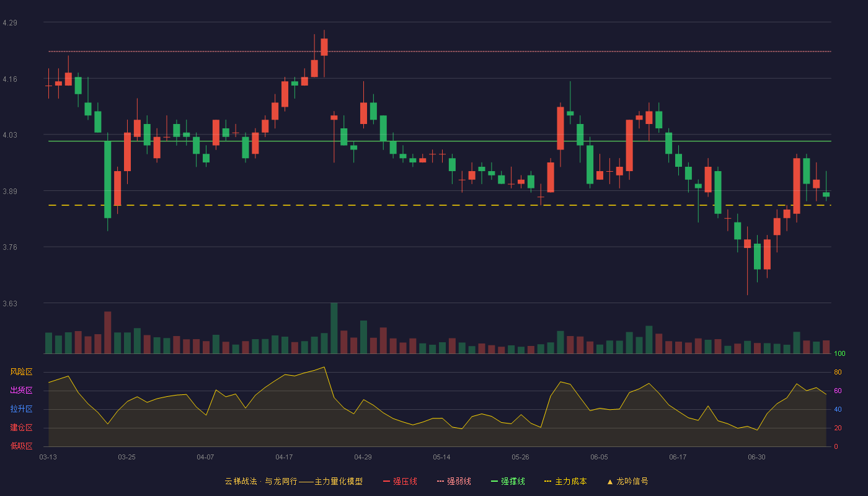Click the 06-17 date label
Image resolution: width=868 pixels, height=496 pixels.
[678, 457]
